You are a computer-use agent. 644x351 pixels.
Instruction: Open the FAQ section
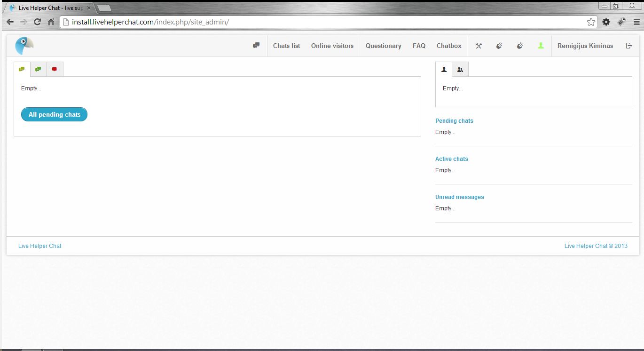(x=419, y=46)
